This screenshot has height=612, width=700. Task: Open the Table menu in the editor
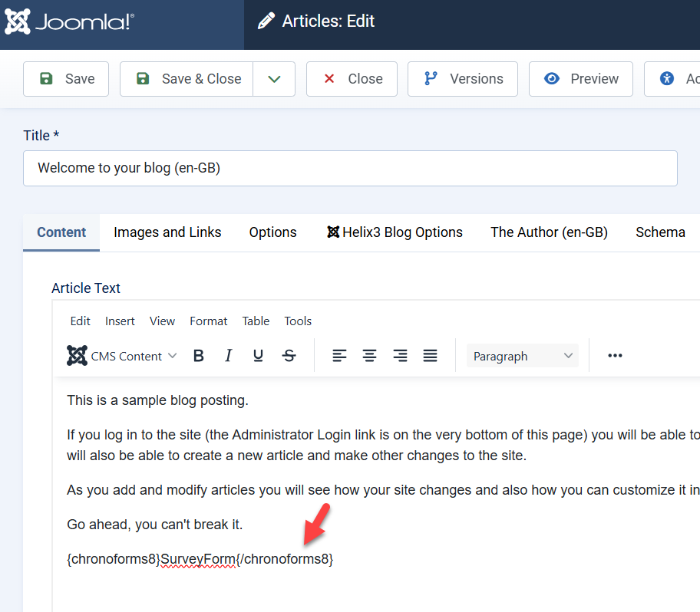[256, 321]
